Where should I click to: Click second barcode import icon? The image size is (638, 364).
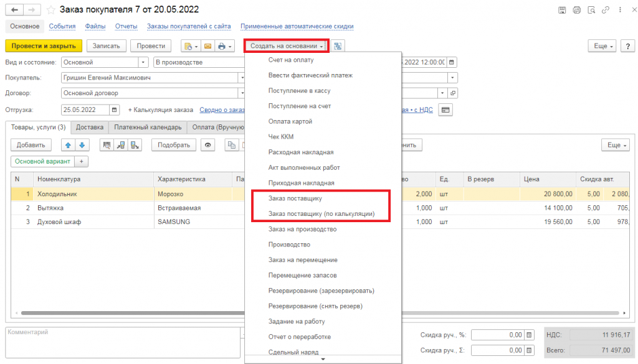[x=121, y=145]
